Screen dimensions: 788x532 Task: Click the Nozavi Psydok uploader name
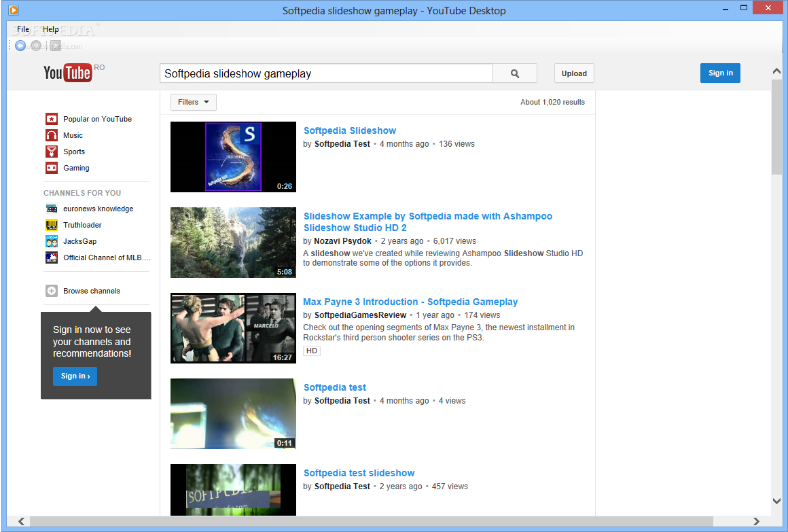pyautogui.click(x=343, y=241)
